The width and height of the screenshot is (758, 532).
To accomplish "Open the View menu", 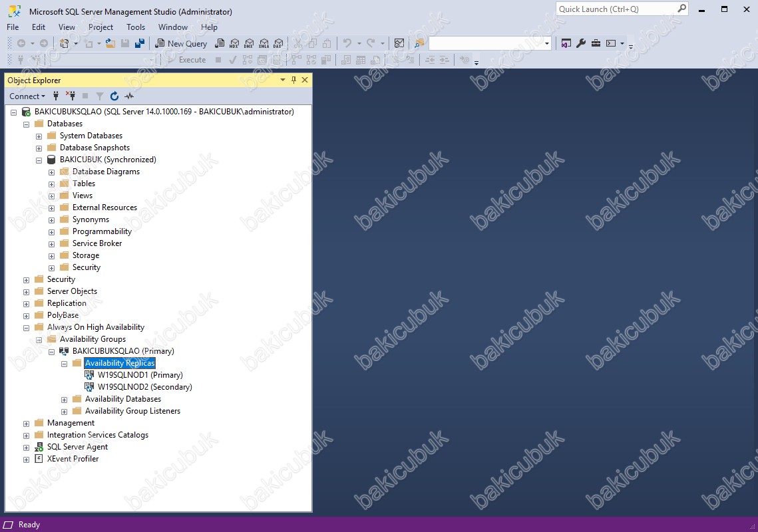I will click(67, 27).
